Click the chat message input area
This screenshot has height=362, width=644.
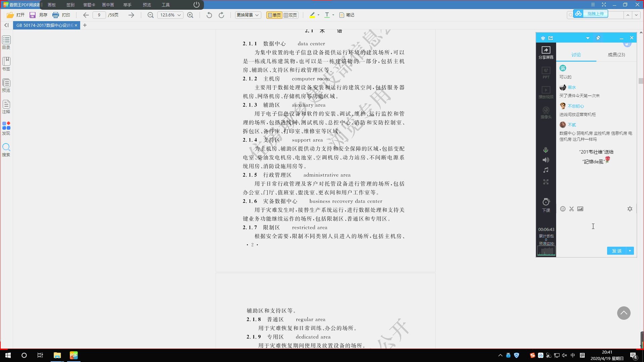pyautogui.click(x=596, y=230)
